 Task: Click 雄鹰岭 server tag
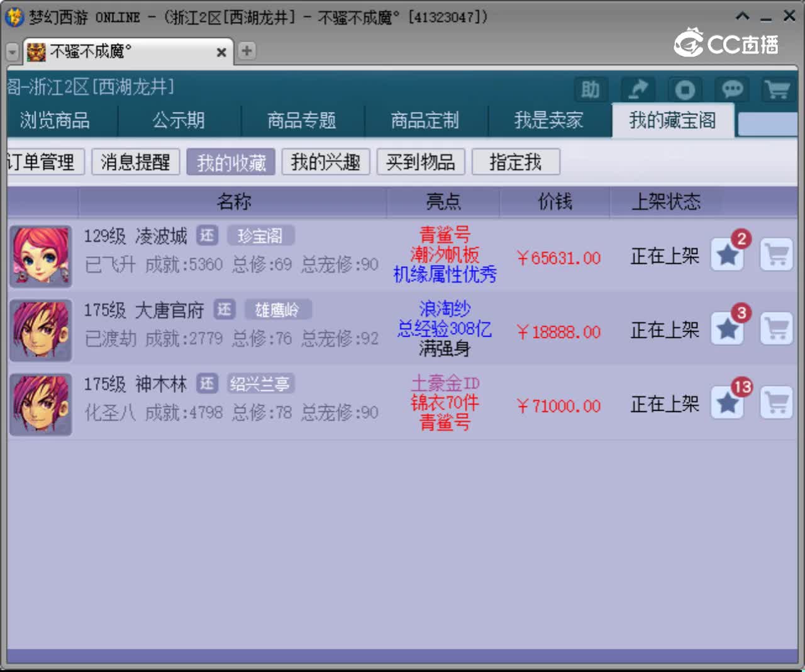tap(277, 310)
